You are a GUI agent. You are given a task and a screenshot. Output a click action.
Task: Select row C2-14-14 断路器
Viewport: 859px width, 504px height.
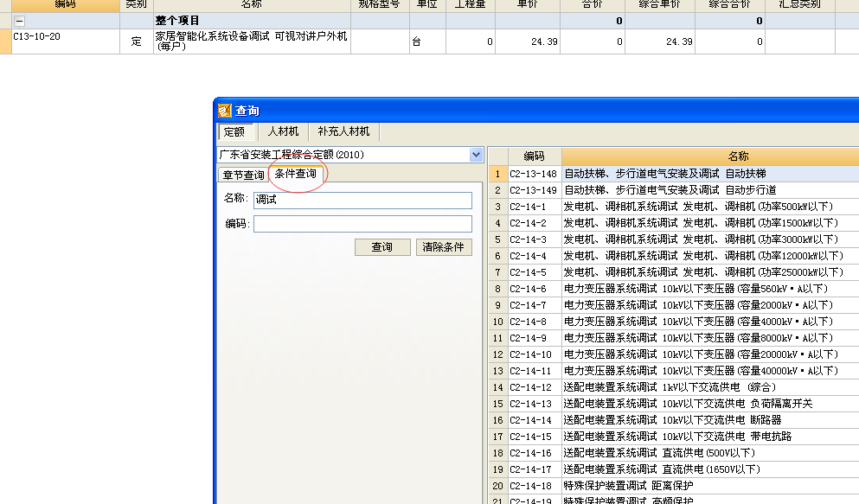click(x=674, y=420)
